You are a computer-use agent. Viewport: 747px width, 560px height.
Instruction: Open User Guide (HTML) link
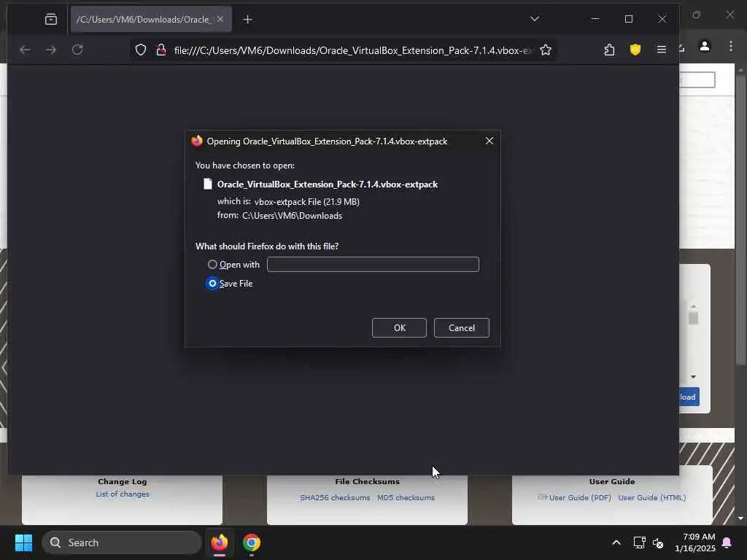(x=651, y=497)
